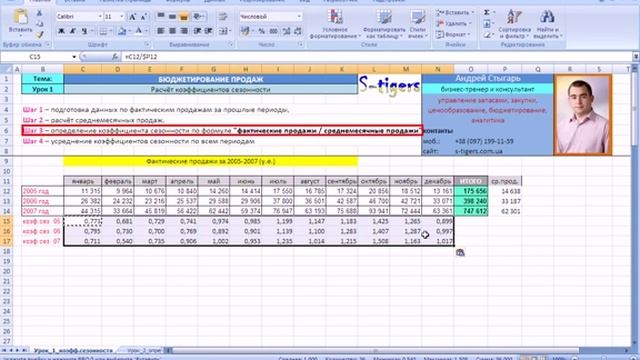This screenshot has width=640, height=360.
Task: Expand the formula bar
Action: [x=636, y=57]
